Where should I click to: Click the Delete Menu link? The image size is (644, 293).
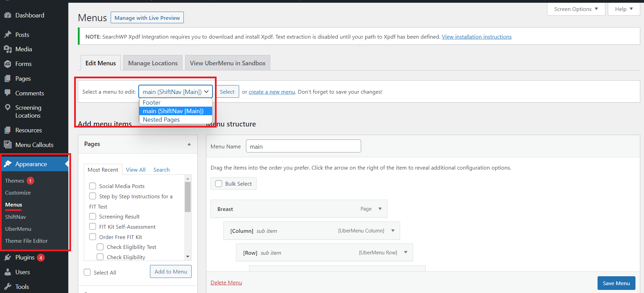click(x=226, y=283)
